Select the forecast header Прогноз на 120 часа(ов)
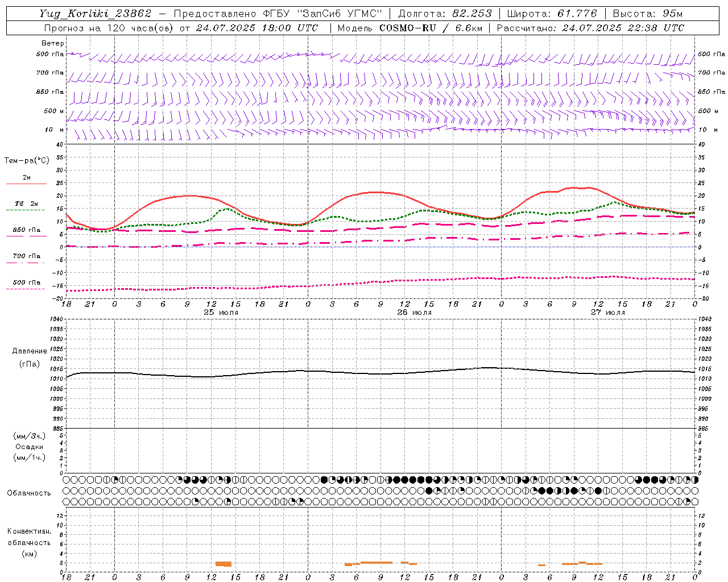The height and width of the screenshot is (582, 728). (x=109, y=28)
